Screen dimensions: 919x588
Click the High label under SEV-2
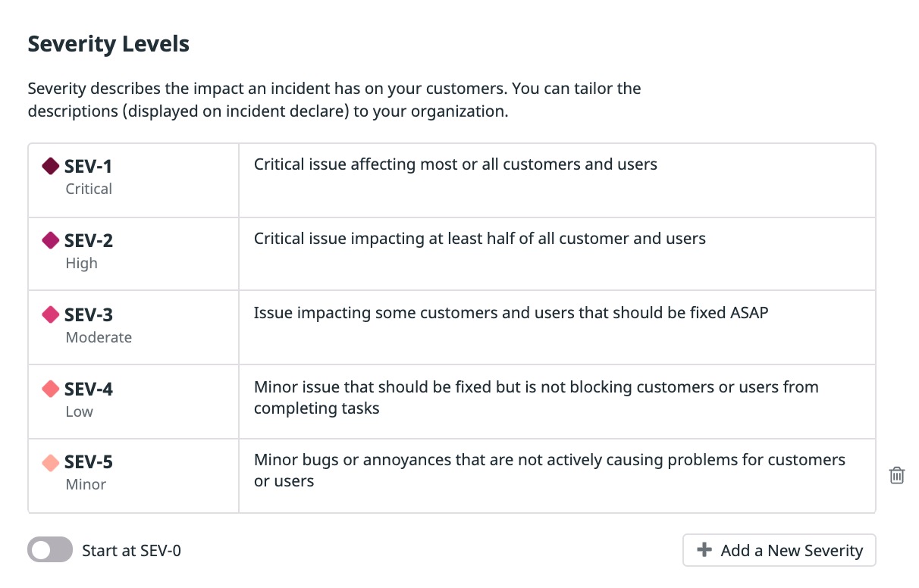coord(81,263)
